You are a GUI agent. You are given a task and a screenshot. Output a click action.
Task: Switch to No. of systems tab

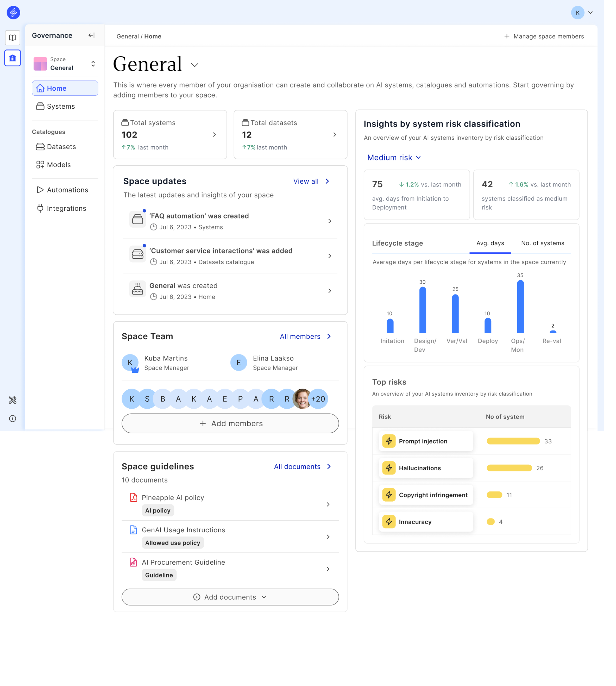[542, 243]
